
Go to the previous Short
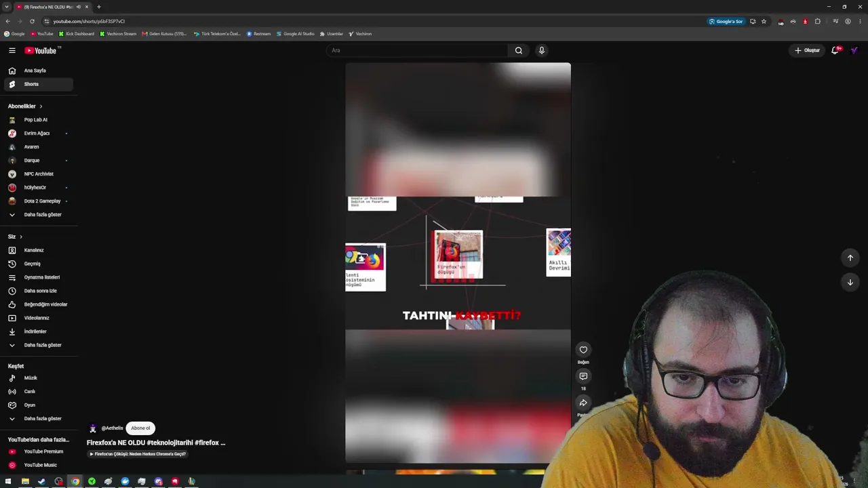(850, 258)
